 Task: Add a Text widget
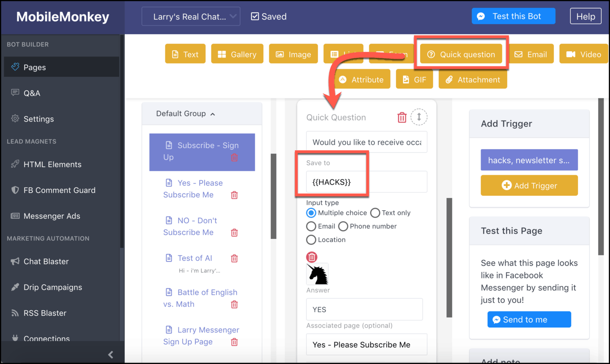click(185, 54)
